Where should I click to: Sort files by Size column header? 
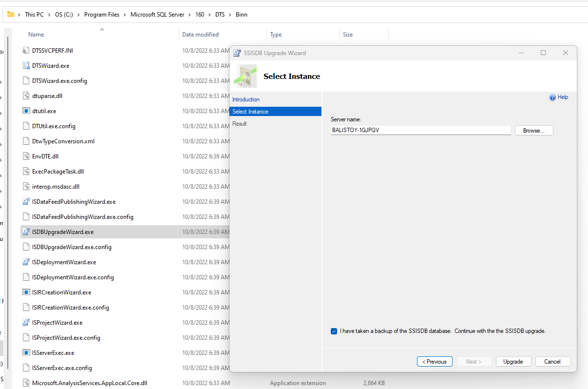[x=348, y=35]
